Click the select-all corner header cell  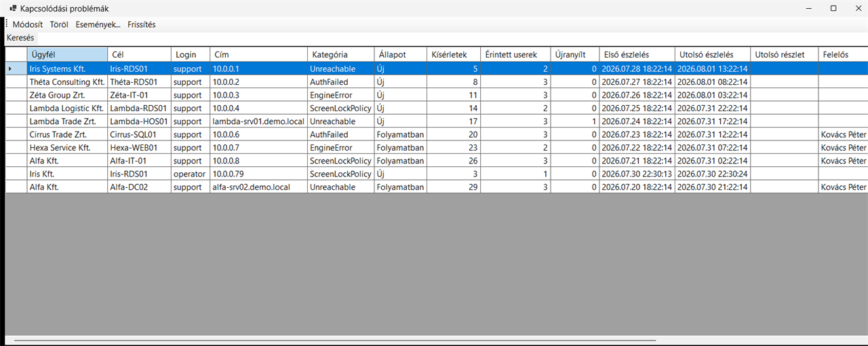tap(16, 54)
